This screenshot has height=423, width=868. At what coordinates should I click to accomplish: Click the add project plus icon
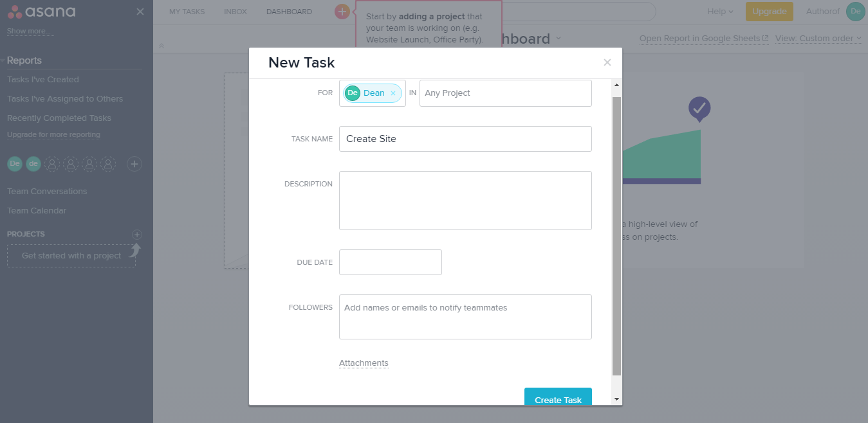click(x=136, y=234)
